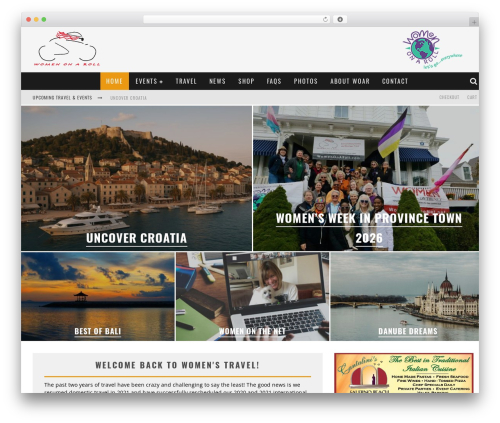The width and height of the screenshot is (500, 423).
Task: Click the search magnifier icon in navbar
Action: click(473, 81)
